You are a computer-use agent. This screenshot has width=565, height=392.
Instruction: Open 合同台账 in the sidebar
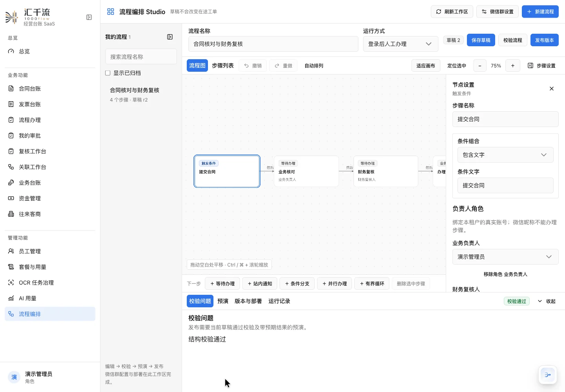[50, 89]
